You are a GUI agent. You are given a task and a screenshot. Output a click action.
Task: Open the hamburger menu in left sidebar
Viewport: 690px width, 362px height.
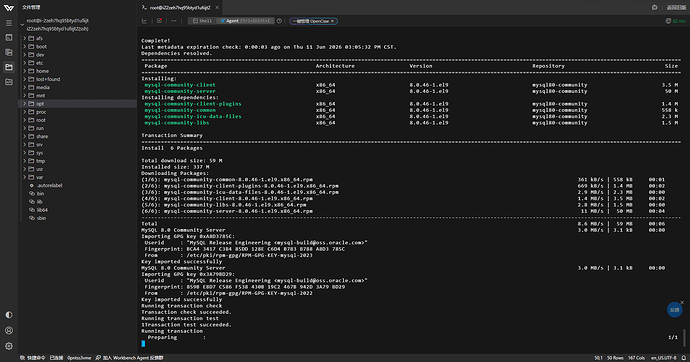tap(9, 23)
